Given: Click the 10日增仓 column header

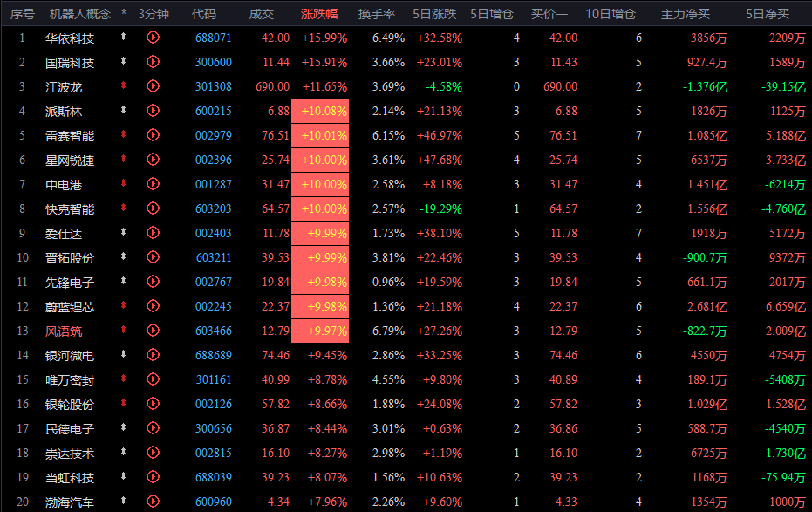Looking at the screenshot, I should click(x=611, y=14).
